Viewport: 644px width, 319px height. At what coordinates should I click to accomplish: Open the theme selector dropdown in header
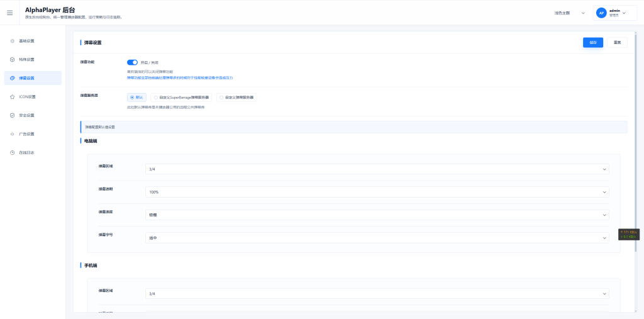pyautogui.click(x=570, y=13)
